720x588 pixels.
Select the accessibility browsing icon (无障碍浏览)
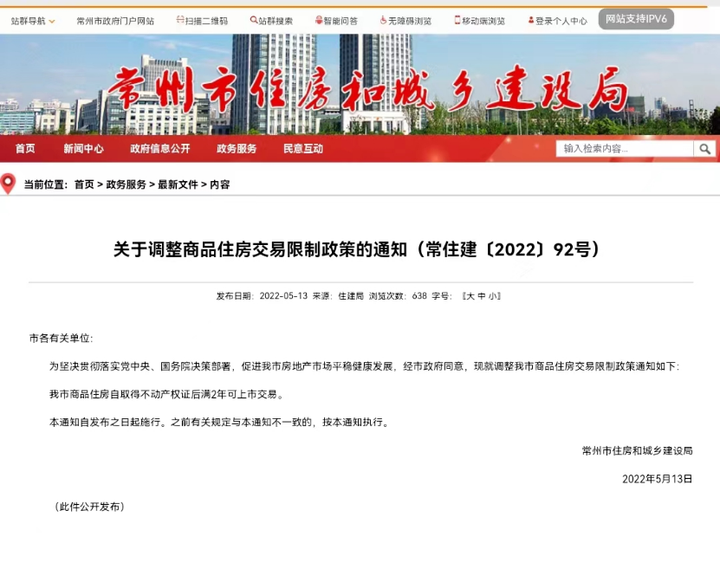pos(382,19)
